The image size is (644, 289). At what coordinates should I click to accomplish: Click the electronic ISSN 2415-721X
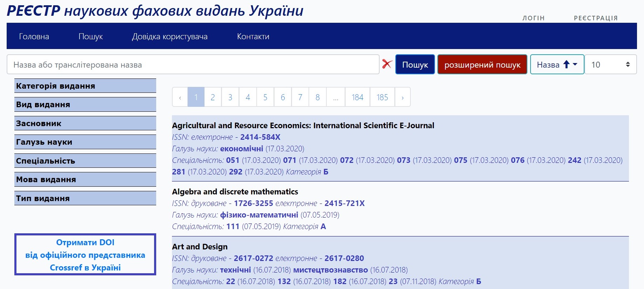pyautogui.click(x=345, y=203)
